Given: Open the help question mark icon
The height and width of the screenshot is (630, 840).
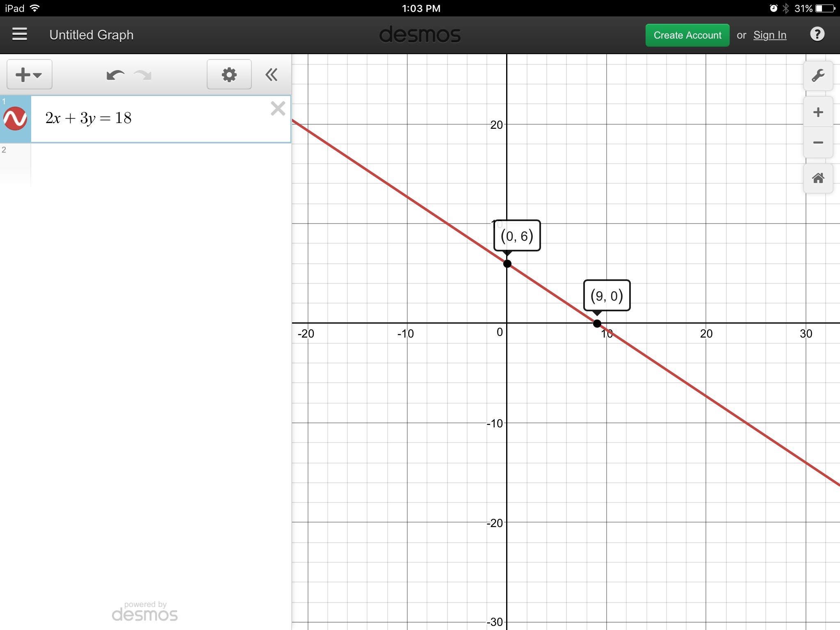Looking at the screenshot, I should click(x=817, y=34).
